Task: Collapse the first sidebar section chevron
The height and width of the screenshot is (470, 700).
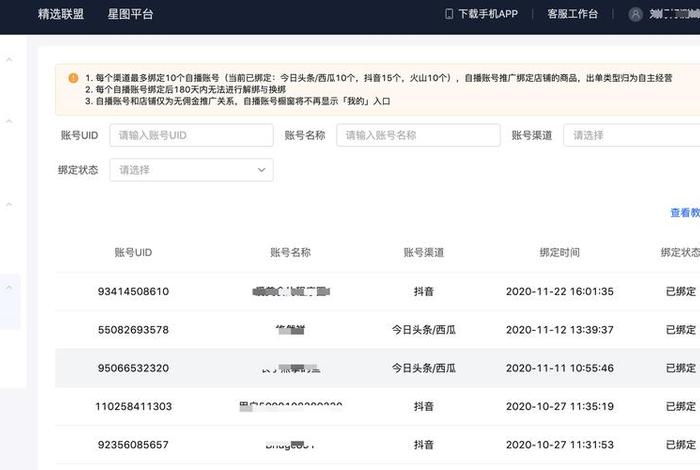Action: (9, 59)
